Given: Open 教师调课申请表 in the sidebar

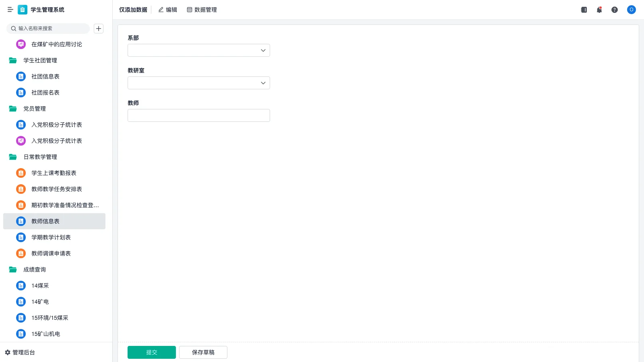Looking at the screenshot, I should [51, 253].
